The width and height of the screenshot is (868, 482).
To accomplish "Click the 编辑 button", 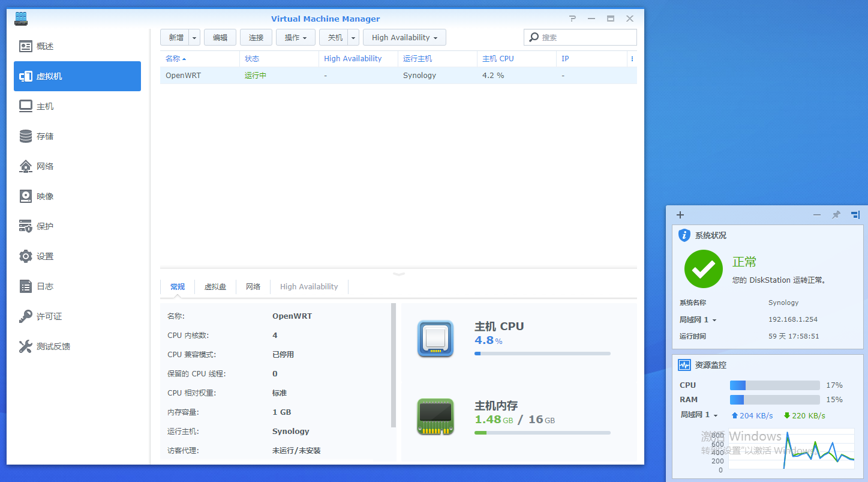I will click(220, 37).
